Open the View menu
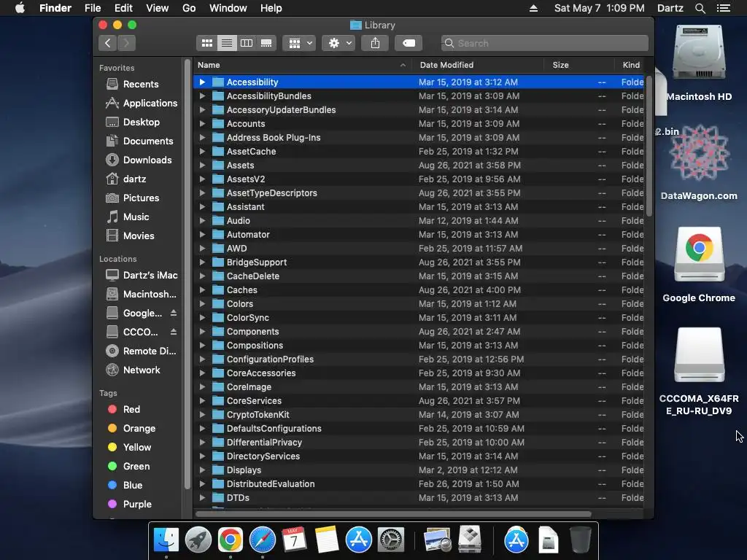The width and height of the screenshot is (747, 560). coord(158,8)
